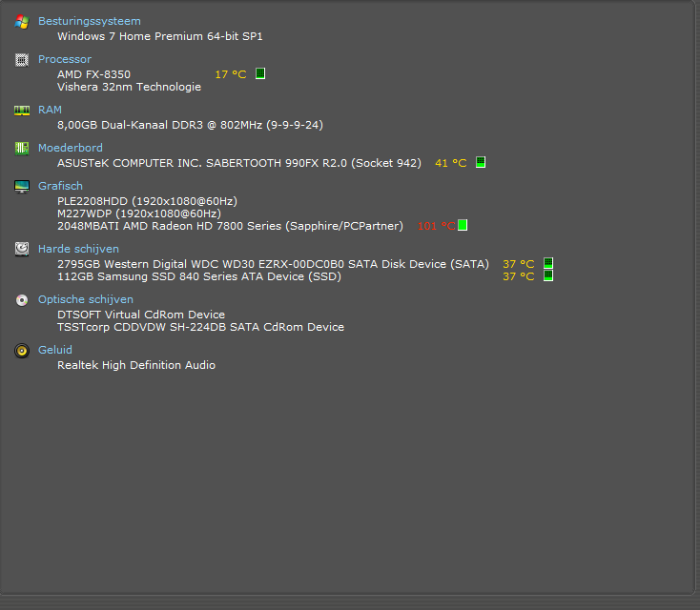
Task: Click the green temperature indicator next to 17 °C
Action: point(260,73)
